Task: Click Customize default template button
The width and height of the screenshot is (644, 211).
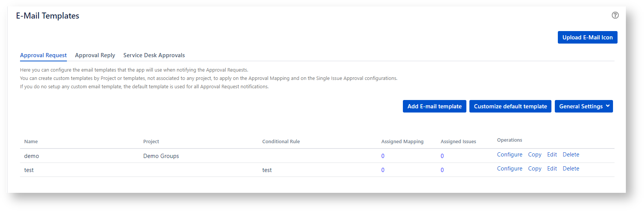Action: point(510,106)
